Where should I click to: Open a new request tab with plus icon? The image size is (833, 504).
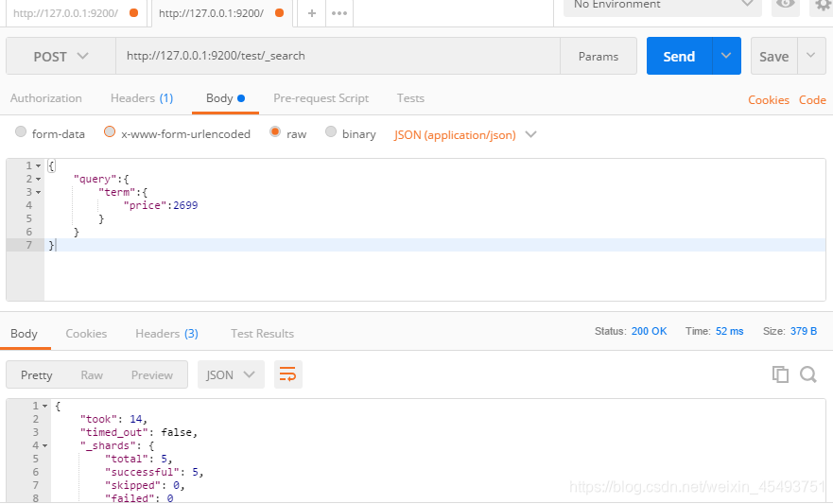(312, 13)
